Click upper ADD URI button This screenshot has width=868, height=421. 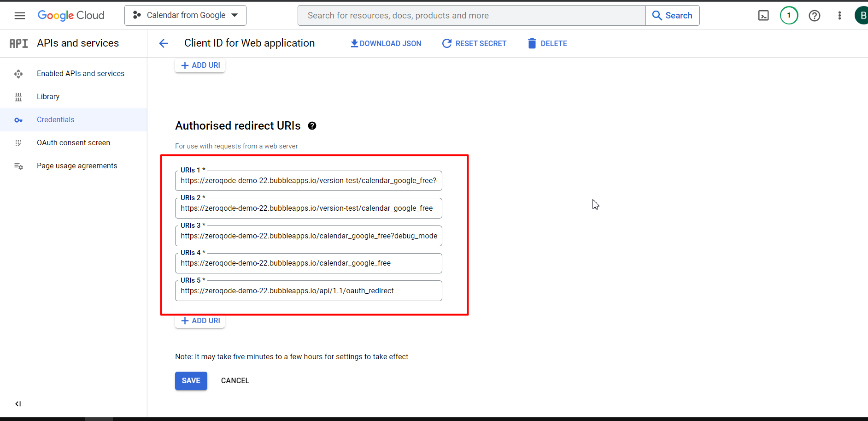coord(200,65)
